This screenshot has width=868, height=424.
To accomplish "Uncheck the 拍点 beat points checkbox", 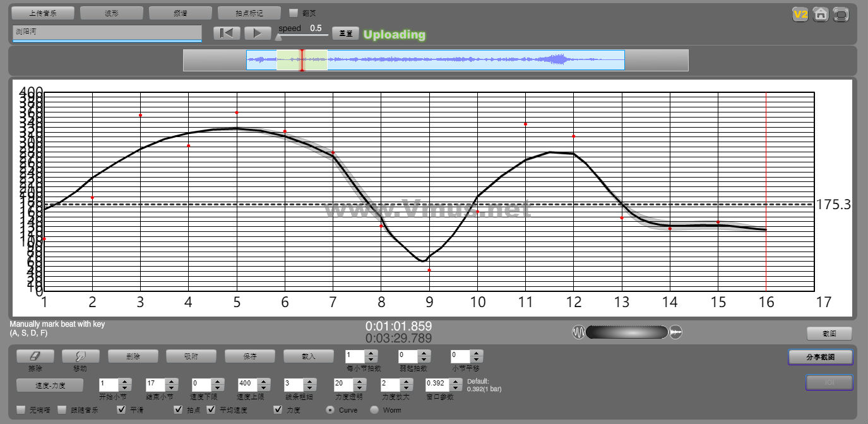I will pos(178,410).
